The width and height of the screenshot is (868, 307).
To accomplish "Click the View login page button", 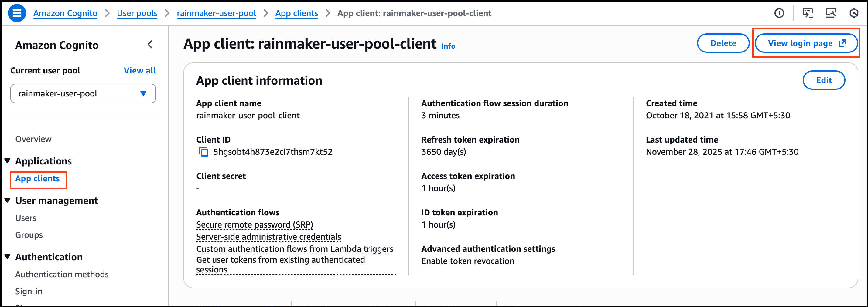I will tap(806, 43).
